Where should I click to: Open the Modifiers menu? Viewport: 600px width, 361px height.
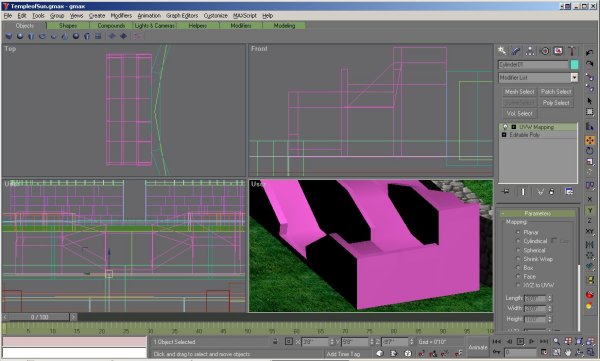(x=121, y=16)
